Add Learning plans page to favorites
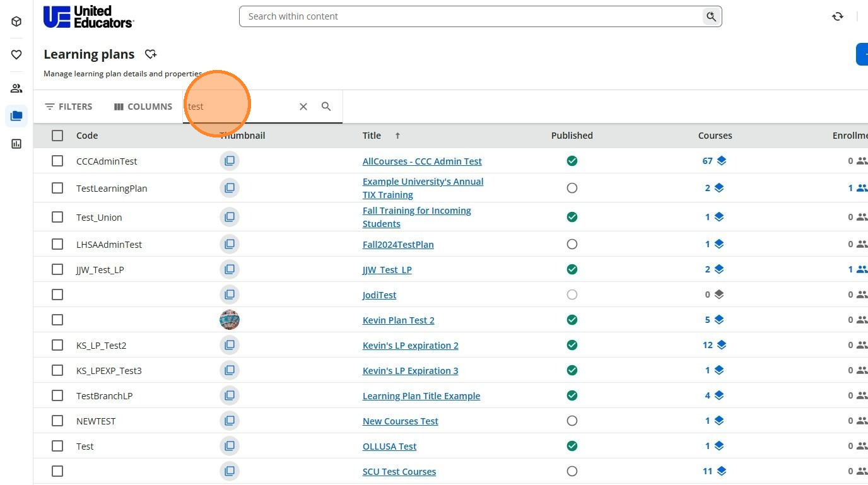The height and width of the screenshot is (485, 868). coord(150,54)
